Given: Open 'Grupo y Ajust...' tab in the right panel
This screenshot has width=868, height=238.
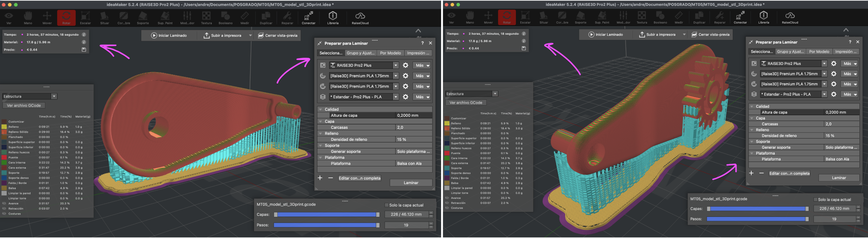Looking at the screenshot, I should [790, 52].
